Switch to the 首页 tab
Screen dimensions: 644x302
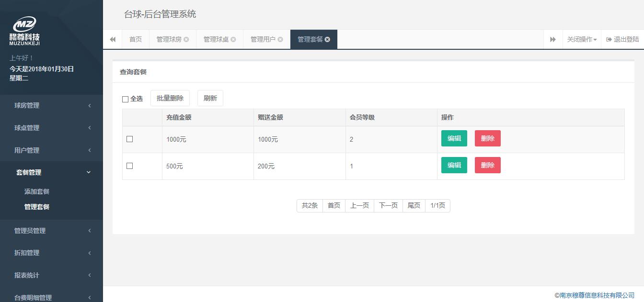(x=136, y=40)
